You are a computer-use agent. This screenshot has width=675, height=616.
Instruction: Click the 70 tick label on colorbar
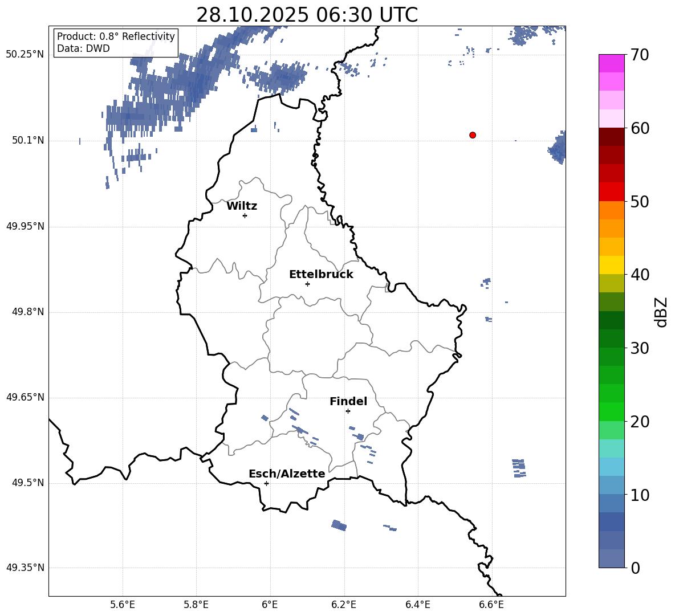point(640,55)
